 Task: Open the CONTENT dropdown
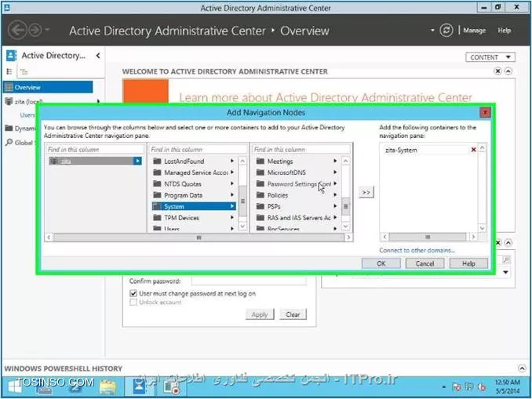click(x=490, y=57)
